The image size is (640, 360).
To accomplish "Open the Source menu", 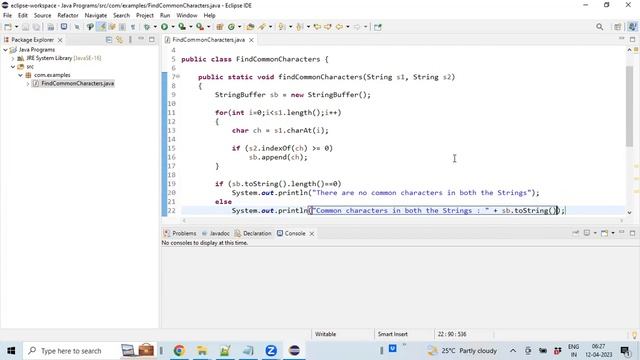I will [x=42, y=16].
